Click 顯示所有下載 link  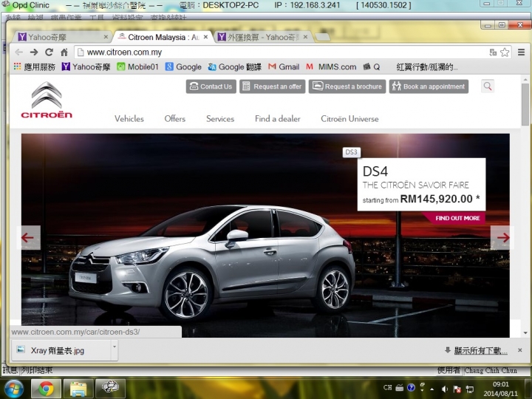(480, 350)
